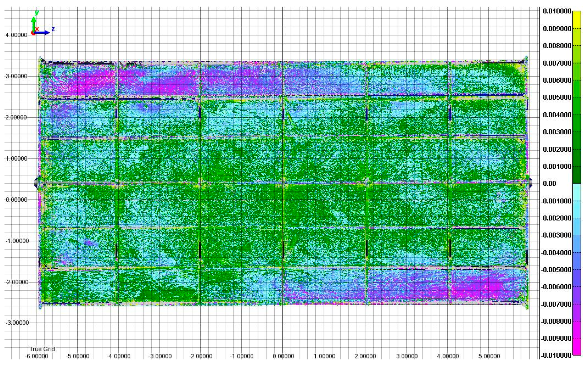The height and width of the screenshot is (367, 588).
Task: Click the light cyan color bar segment below 0.00
Action: click(577, 192)
